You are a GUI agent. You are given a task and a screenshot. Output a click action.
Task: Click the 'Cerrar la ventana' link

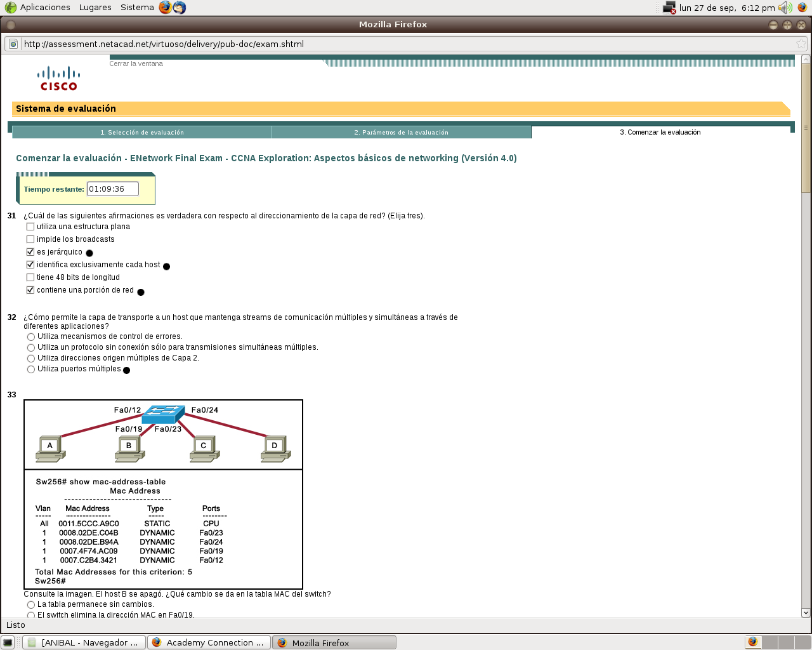136,63
